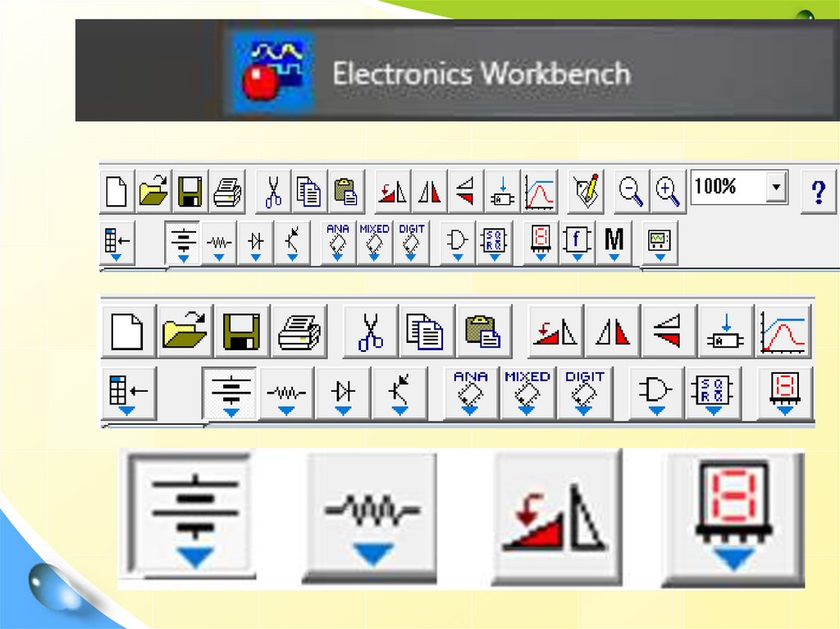The image size is (840, 629).
Task: Open Indicators seven-segment bin in small toolbar
Action: pyautogui.click(x=541, y=243)
